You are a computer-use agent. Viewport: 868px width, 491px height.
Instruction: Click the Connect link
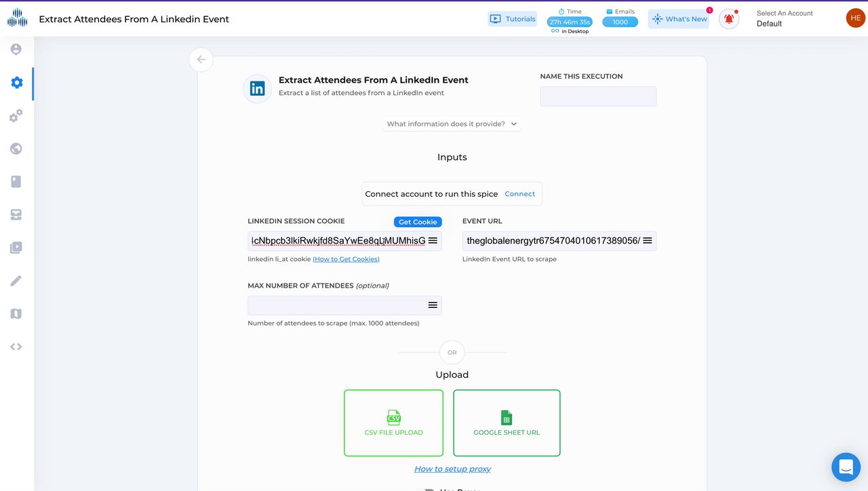[519, 194]
